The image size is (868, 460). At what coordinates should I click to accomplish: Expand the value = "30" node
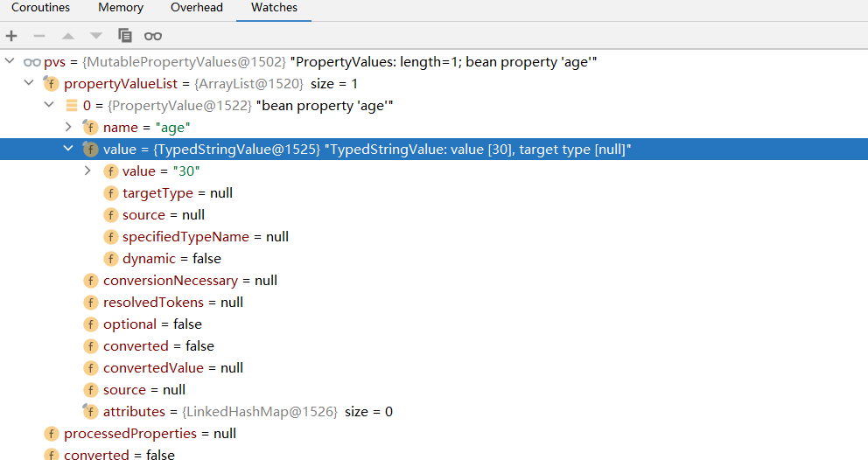pos(88,171)
